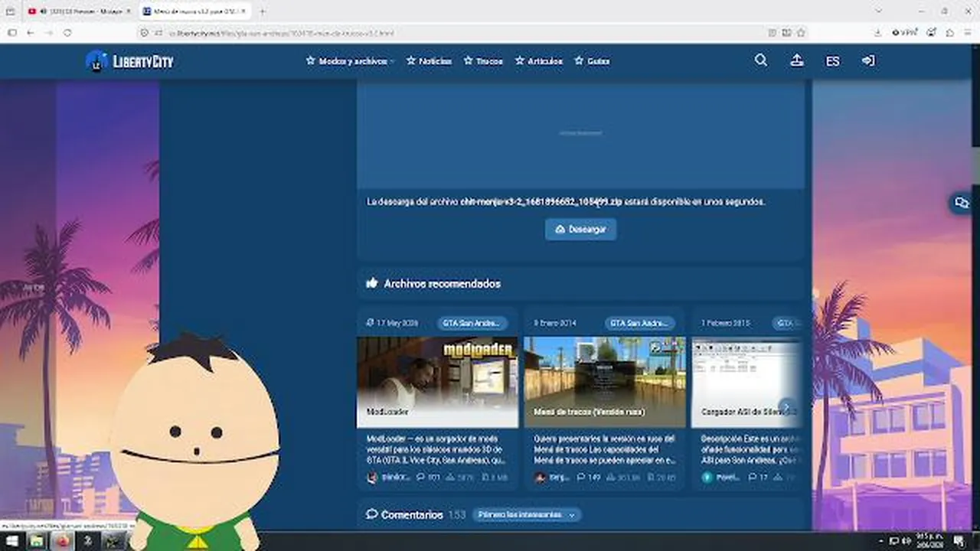
Task: Open the site search magnifier icon
Action: 760,60
